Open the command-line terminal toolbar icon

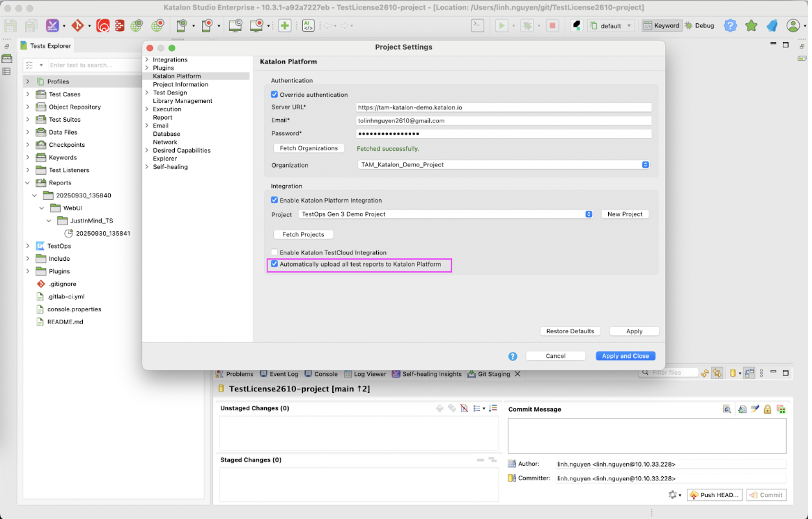(477, 25)
